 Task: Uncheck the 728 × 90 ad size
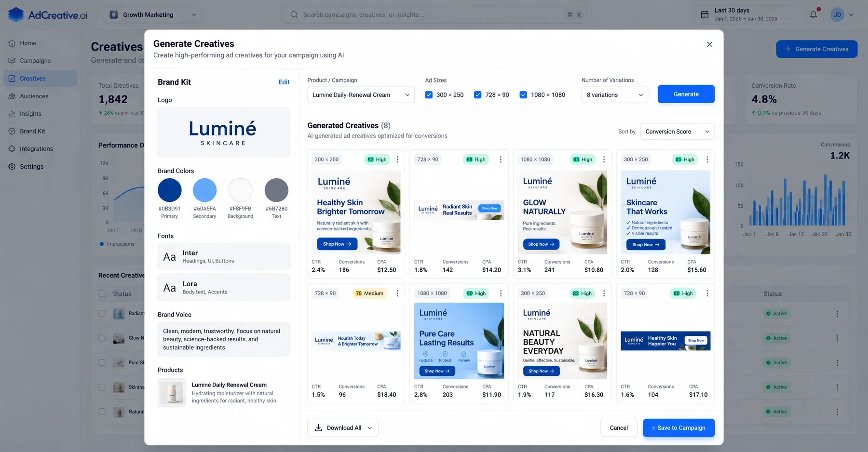(477, 95)
